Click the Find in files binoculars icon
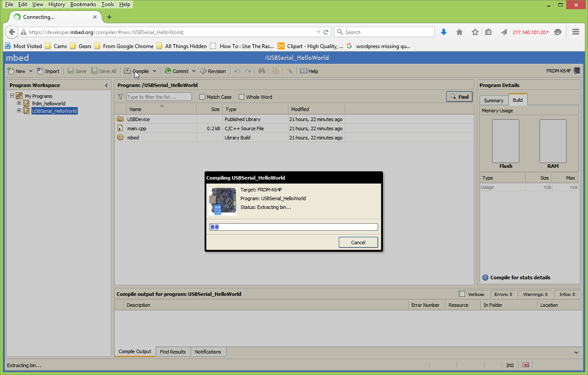Screen dimensions: 588x375 click(261, 71)
